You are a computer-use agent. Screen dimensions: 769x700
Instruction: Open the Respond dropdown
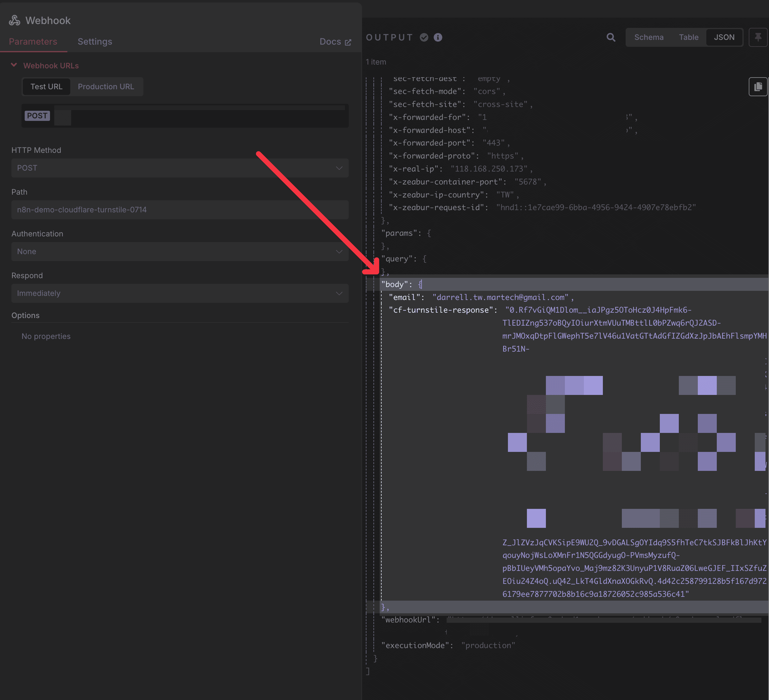(x=180, y=293)
